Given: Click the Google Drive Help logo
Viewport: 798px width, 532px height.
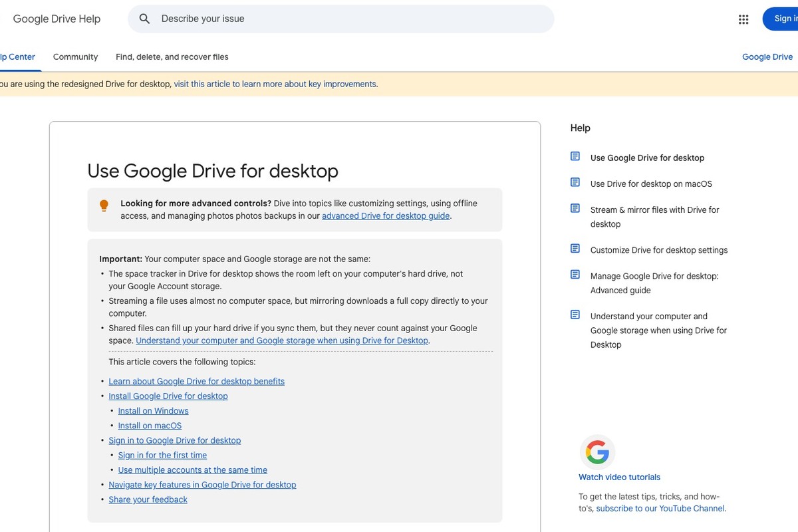Looking at the screenshot, I should [57, 19].
